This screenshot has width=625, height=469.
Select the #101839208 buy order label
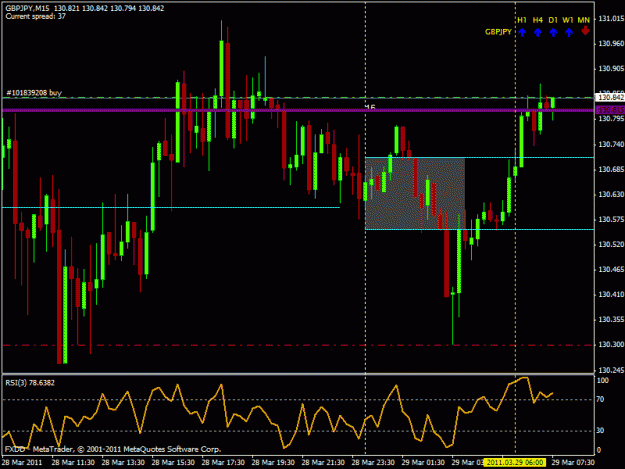[x=34, y=93]
